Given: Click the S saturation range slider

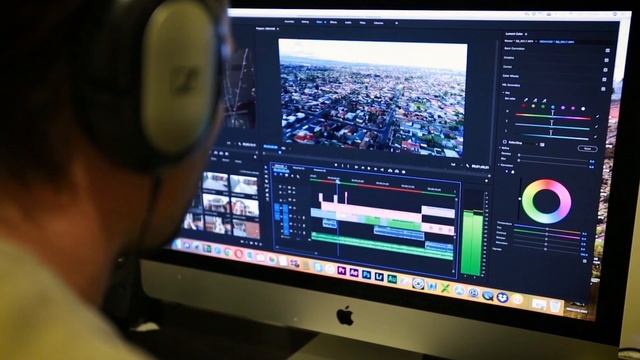Looking at the screenshot, I should tap(552, 126).
